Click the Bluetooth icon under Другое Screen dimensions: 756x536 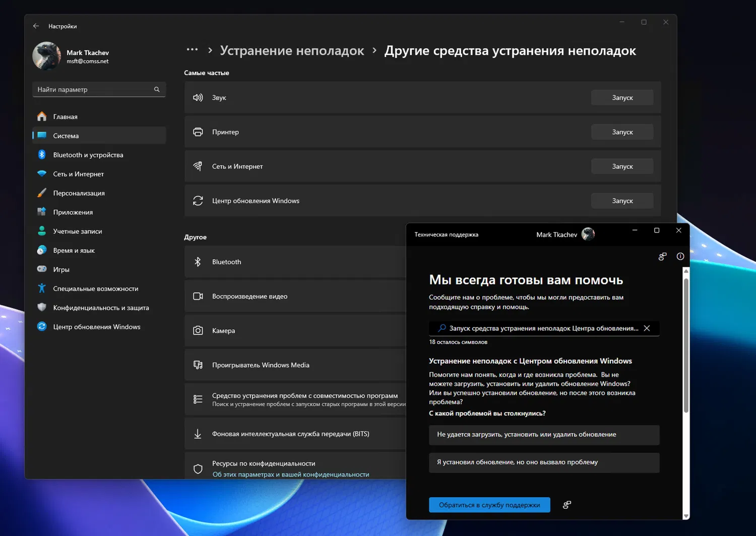tap(198, 262)
